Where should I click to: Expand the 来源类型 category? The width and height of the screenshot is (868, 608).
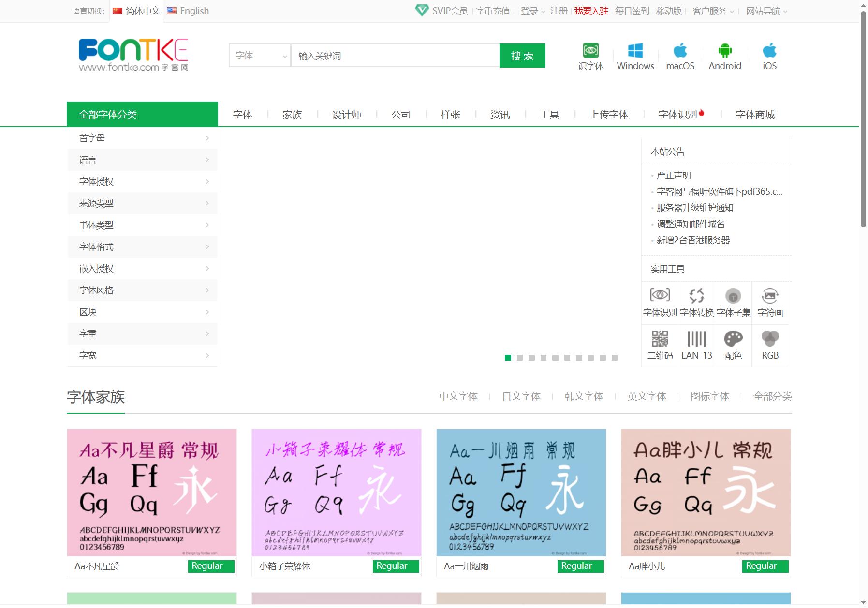point(143,203)
